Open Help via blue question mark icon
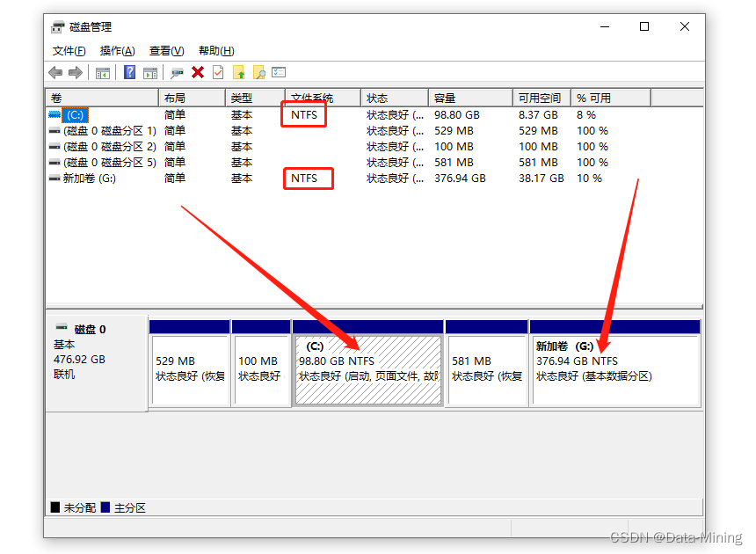Image resolution: width=756 pixels, height=554 pixels. click(129, 72)
